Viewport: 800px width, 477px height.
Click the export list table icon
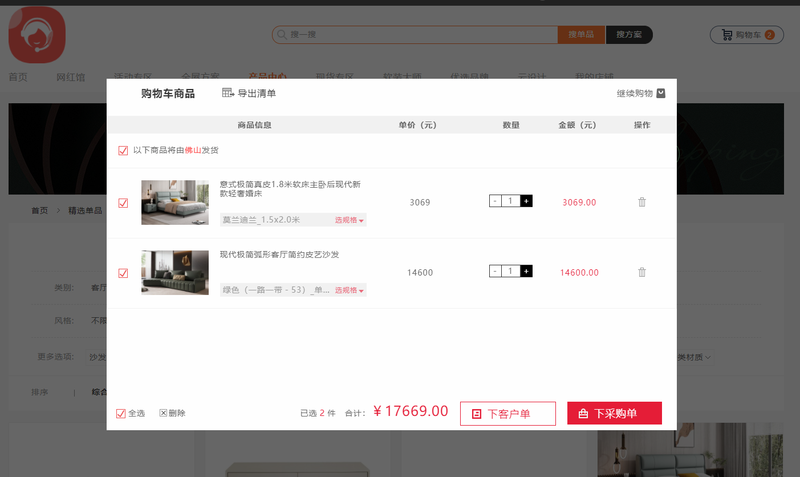(x=228, y=93)
